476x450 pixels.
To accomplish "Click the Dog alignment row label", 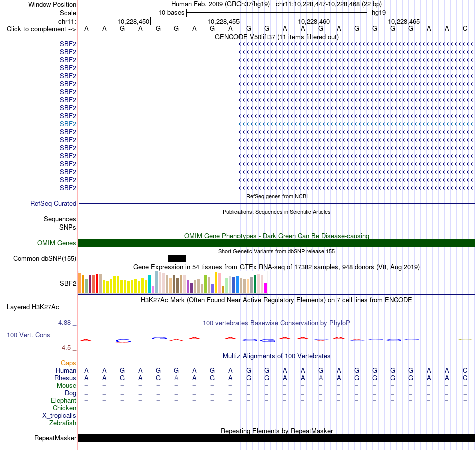I will [70, 393].
